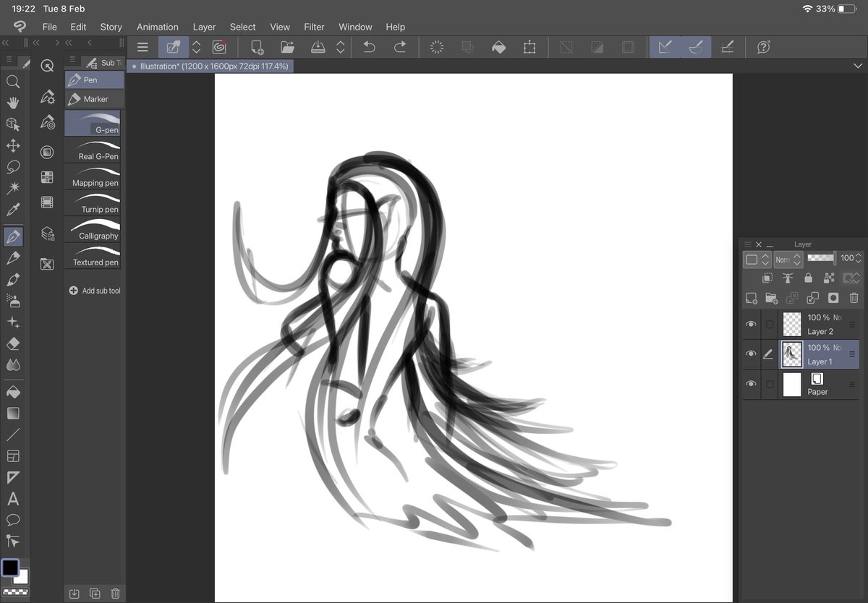Collapse tool palette double-chevron at top left
This screenshot has width=868, height=603.
click(x=5, y=43)
